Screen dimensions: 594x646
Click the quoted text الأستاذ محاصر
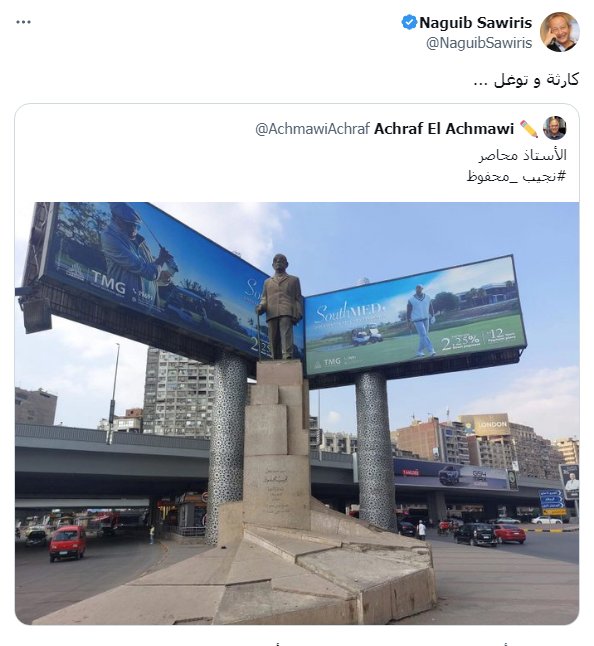tap(522, 155)
